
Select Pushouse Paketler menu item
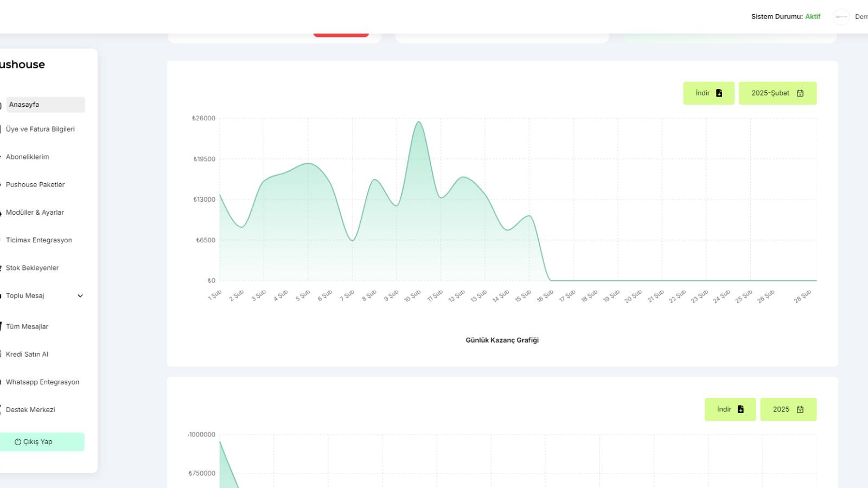pyautogui.click(x=35, y=184)
